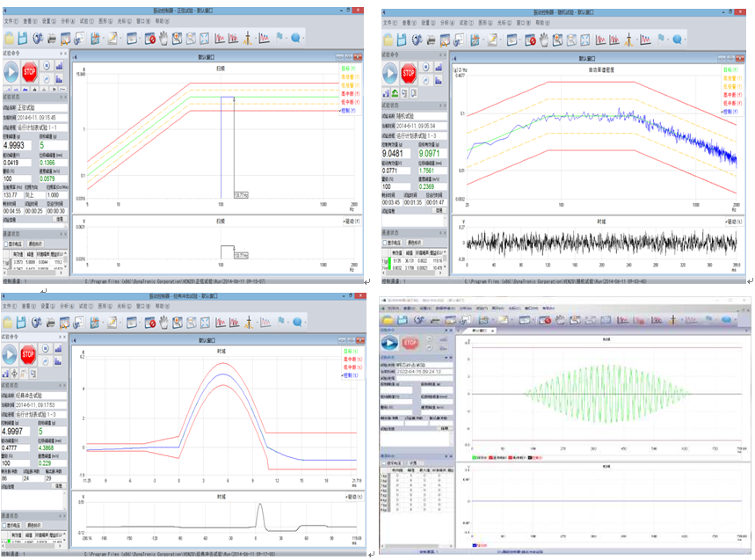Click the blue globe icon in the 正弦试验 toolbar
This screenshot has height=560, width=755.
pyautogui.click(x=297, y=39)
